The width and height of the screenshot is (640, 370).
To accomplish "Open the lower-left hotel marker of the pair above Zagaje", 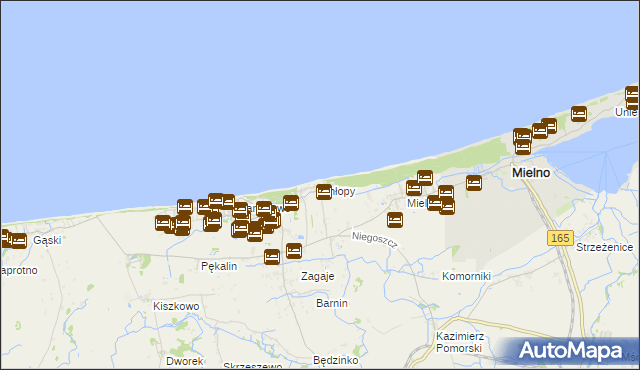I will 272,257.
